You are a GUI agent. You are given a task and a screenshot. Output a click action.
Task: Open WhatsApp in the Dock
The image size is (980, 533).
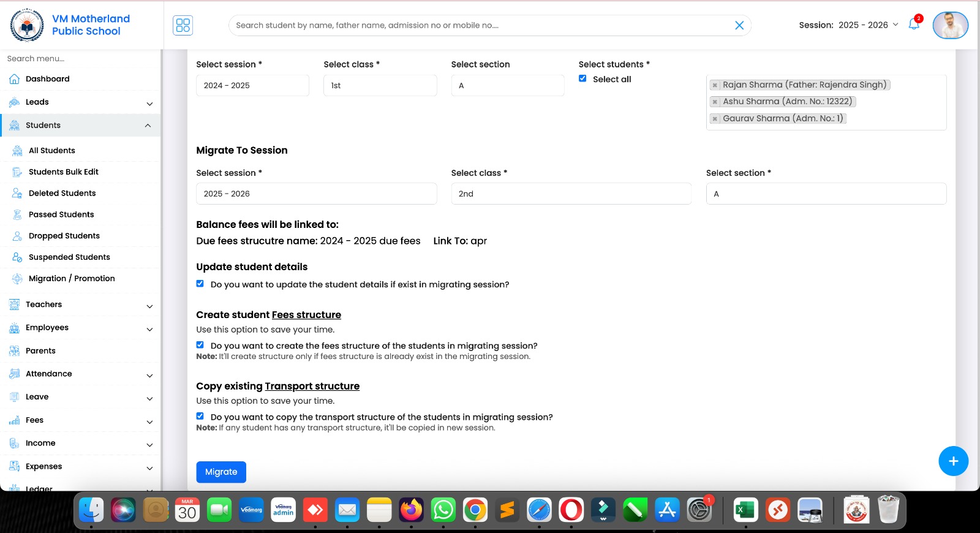[443, 510]
